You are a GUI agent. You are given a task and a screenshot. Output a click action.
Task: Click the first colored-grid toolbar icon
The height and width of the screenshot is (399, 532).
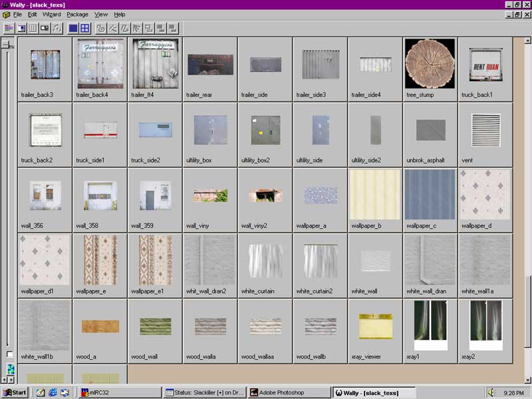[x=9, y=28]
